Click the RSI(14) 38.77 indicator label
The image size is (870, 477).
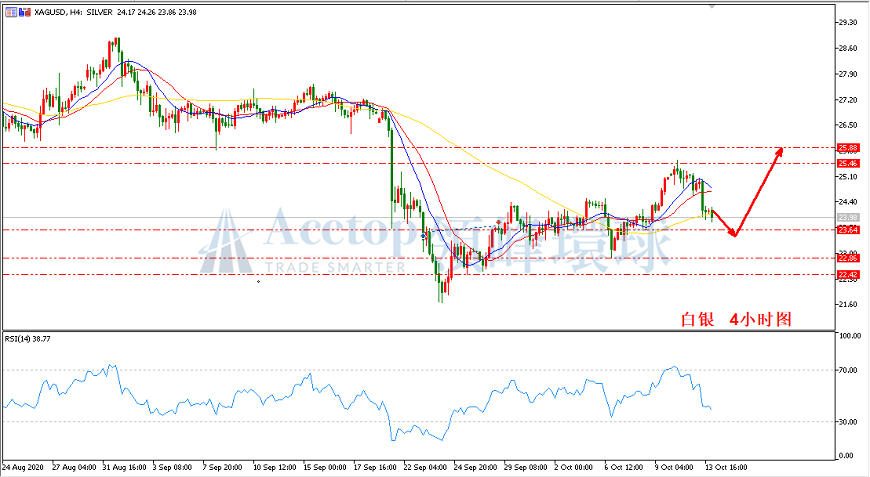point(28,338)
